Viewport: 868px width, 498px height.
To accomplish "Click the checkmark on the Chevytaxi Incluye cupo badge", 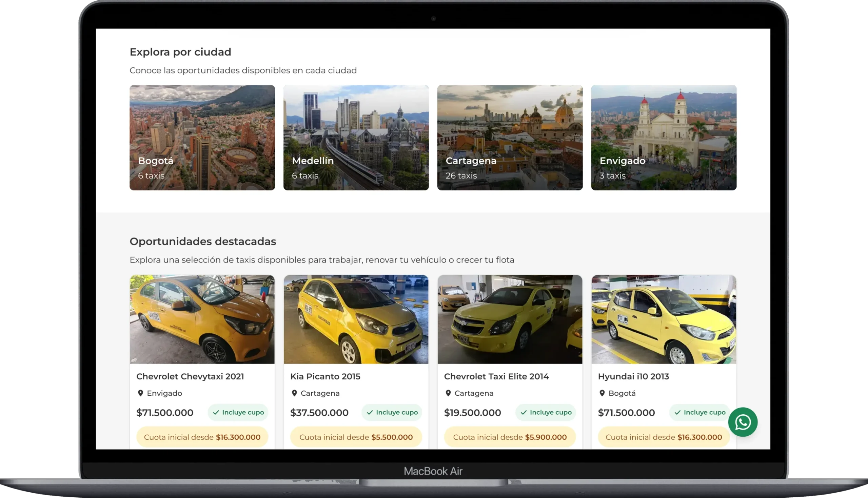I will [x=216, y=413].
